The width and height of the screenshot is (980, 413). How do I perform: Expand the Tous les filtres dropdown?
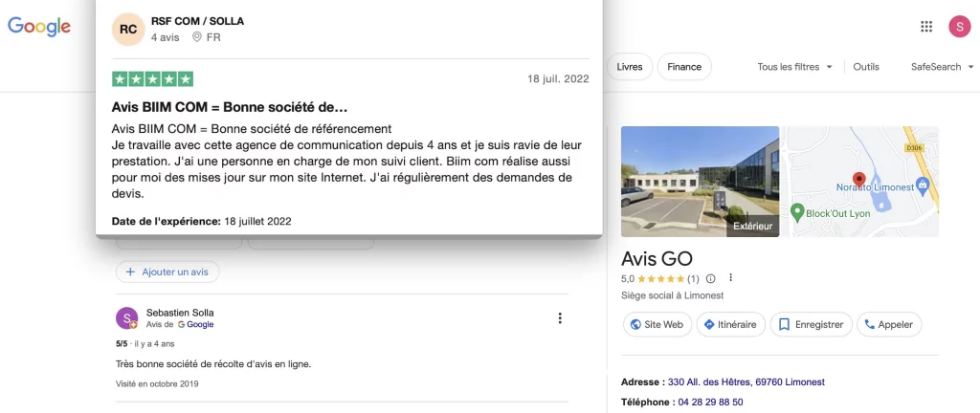click(794, 67)
